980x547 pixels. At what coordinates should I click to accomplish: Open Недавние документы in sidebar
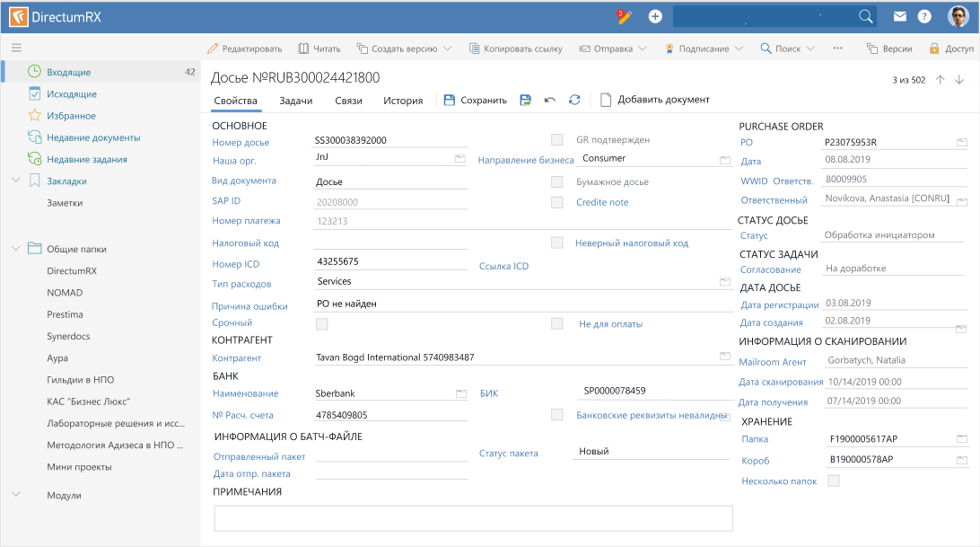click(93, 137)
